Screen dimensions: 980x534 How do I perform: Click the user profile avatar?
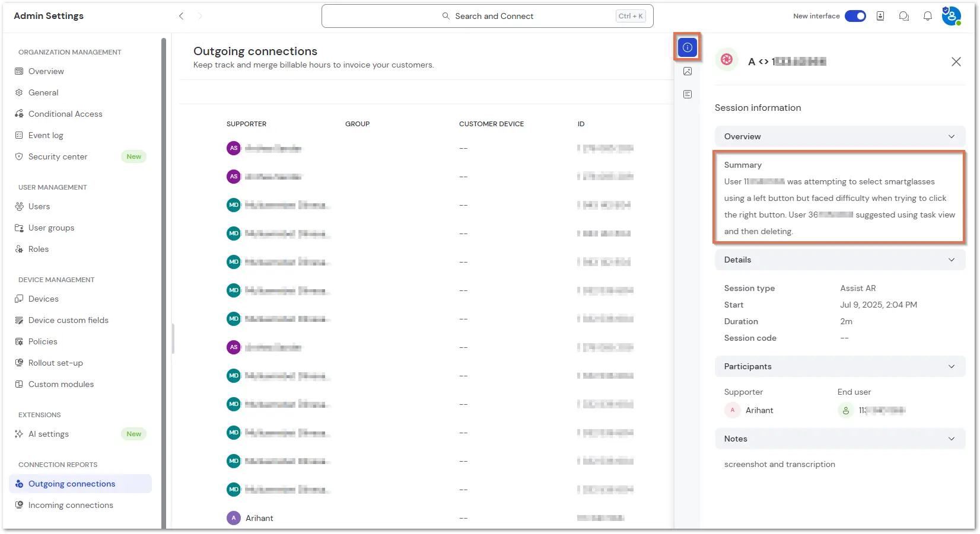tap(952, 16)
